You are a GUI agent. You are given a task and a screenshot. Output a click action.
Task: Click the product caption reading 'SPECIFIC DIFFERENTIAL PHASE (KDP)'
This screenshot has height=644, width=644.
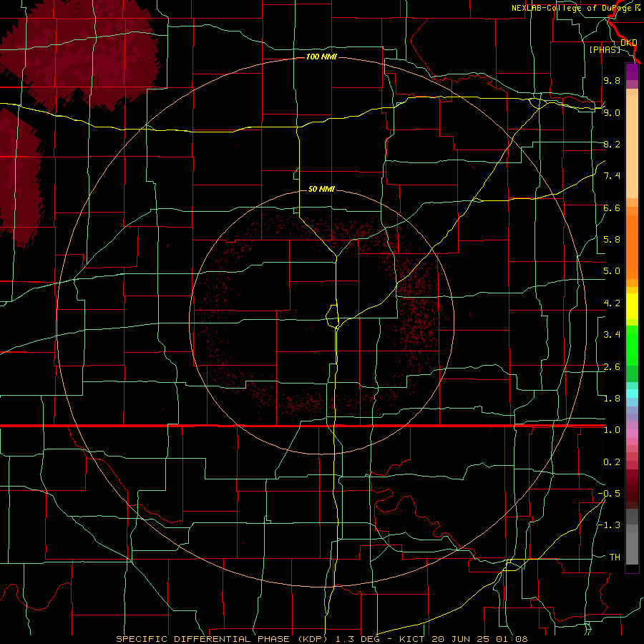point(223,639)
